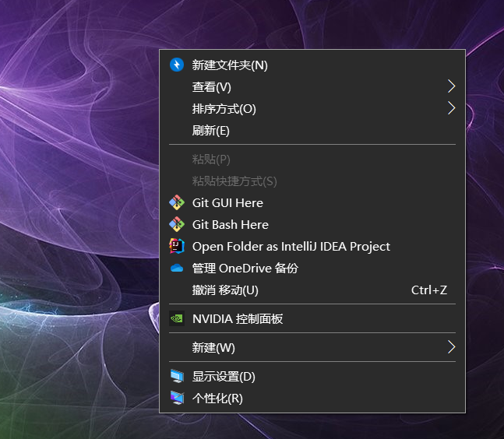Open the 排序方式(O) menu entry
This screenshot has height=439, width=504.
click(312, 108)
